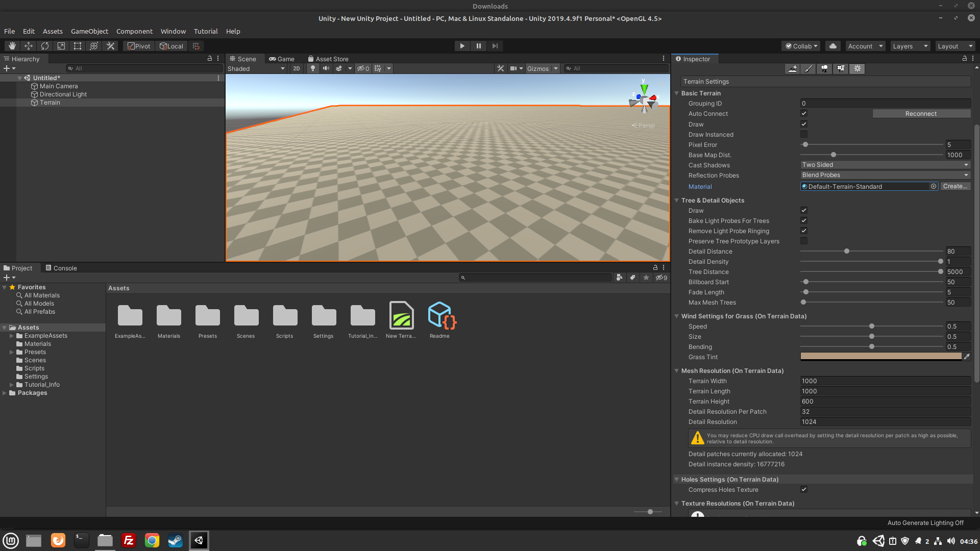Adjust the Pixel Error slider
The image size is (980, 551).
click(x=872, y=144)
